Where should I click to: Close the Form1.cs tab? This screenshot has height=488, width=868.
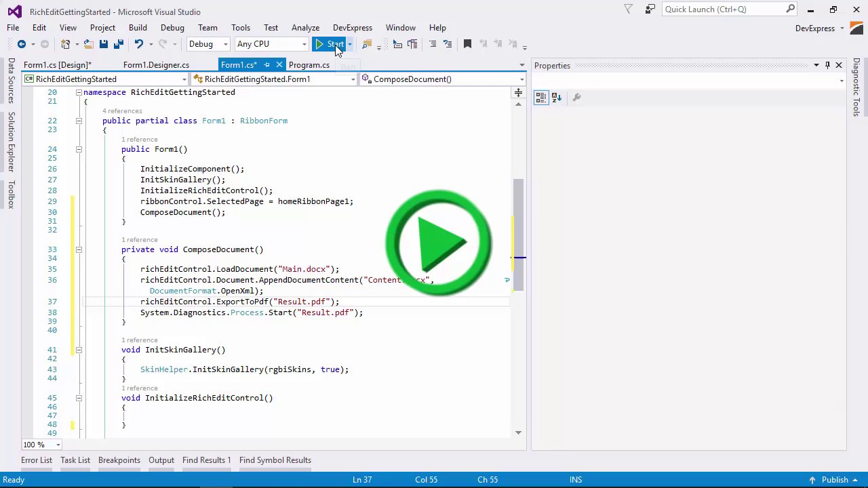pos(279,65)
